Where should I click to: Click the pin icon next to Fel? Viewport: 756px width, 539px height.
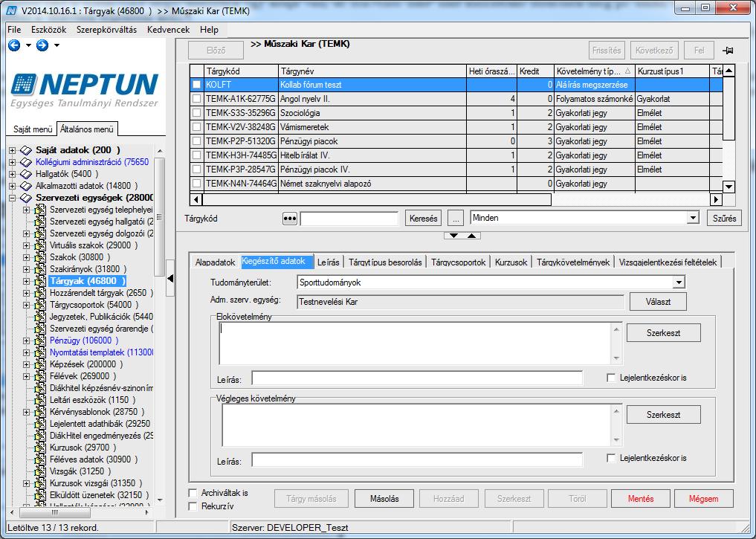coord(728,51)
